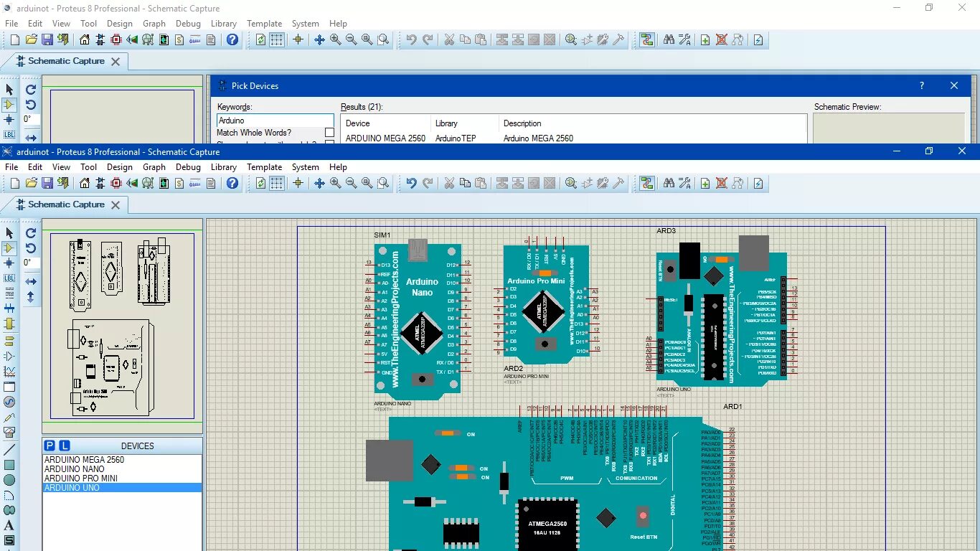Click Arduino Nano board SIM1 on schematic
The image size is (980, 551).
(x=418, y=321)
